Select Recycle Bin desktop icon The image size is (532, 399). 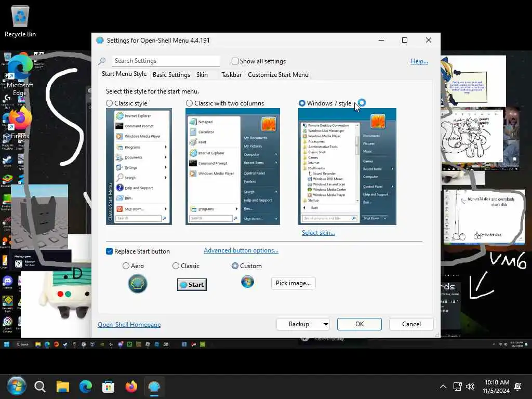pos(20,22)
